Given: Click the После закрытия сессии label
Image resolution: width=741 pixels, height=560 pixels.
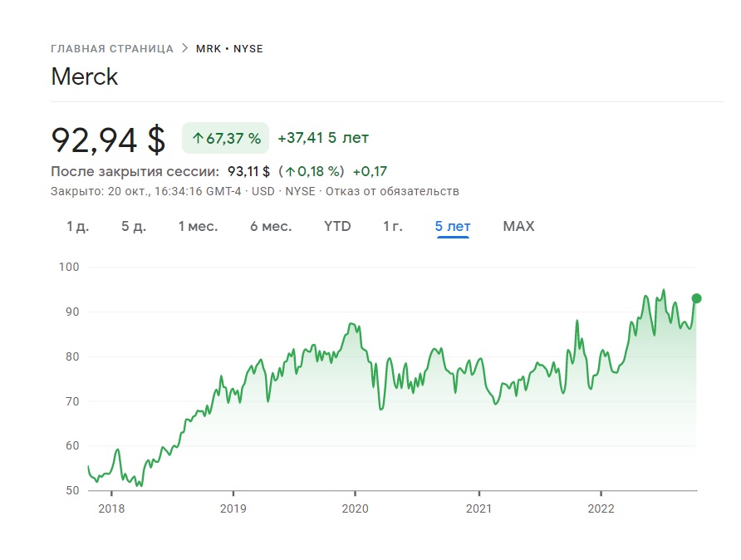Looking at the screenshot, I should tap(135, 171).
